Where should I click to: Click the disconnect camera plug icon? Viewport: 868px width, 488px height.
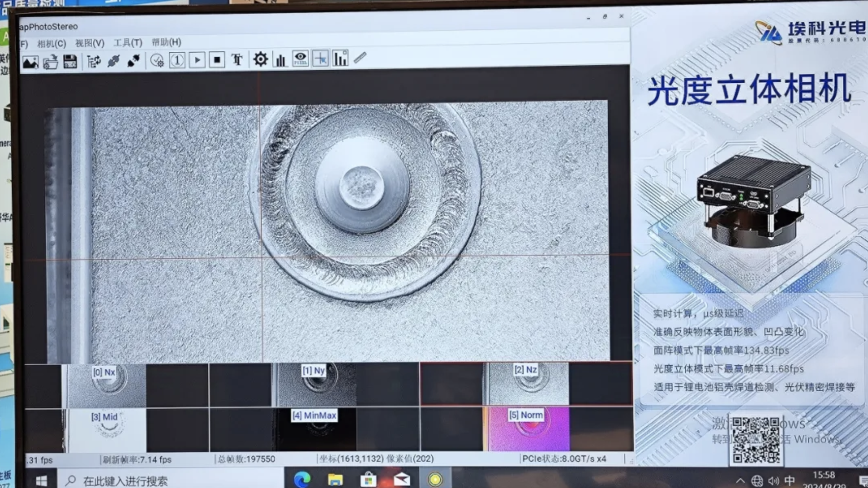tap(133, 60)
